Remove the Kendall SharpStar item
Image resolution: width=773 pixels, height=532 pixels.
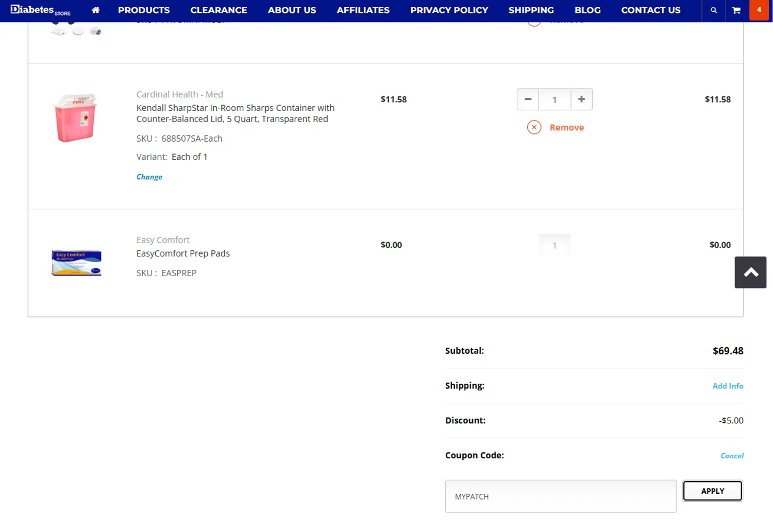(x=566, y=127)
